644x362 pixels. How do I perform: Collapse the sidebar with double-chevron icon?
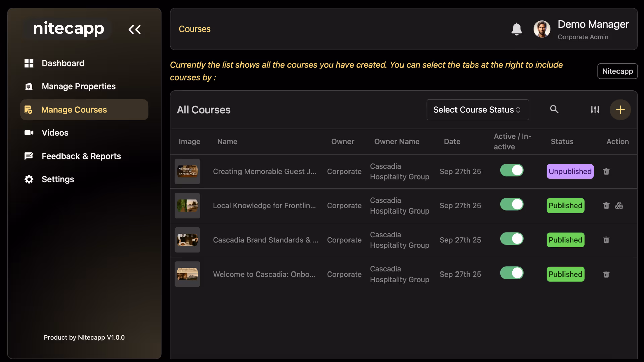135,29
